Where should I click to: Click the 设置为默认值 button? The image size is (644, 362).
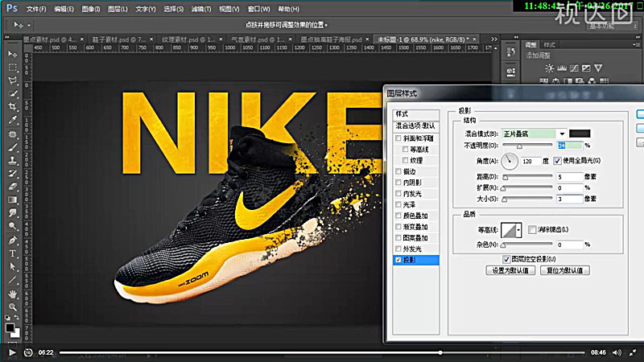[x=510, y=270]
